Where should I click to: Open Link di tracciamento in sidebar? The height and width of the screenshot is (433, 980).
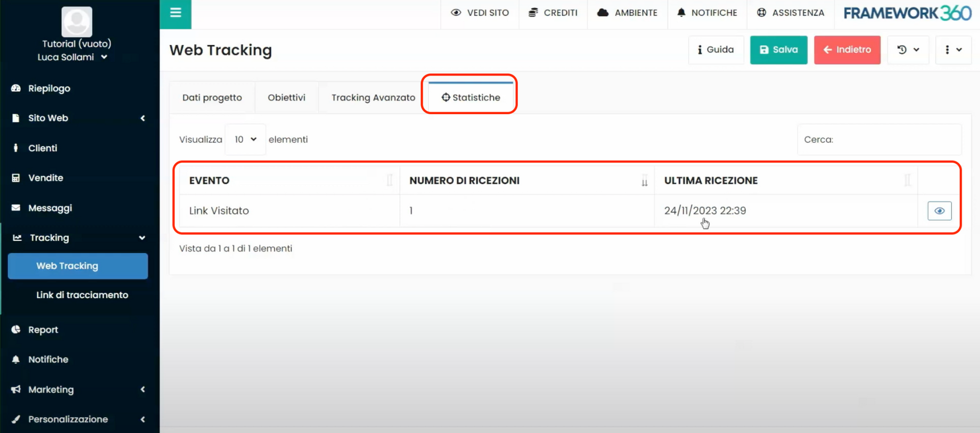82,295
